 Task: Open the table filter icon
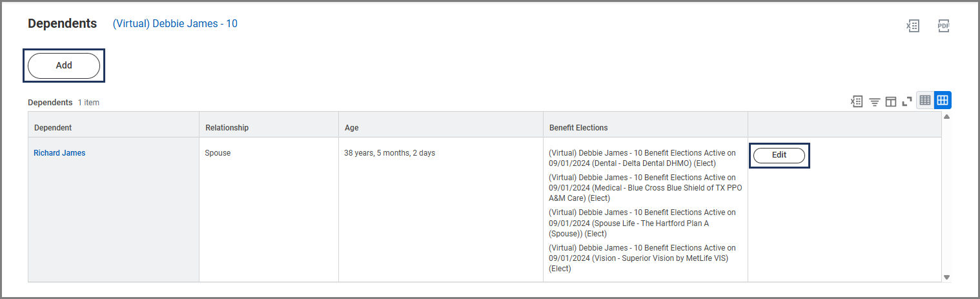[x=875, y=101]
